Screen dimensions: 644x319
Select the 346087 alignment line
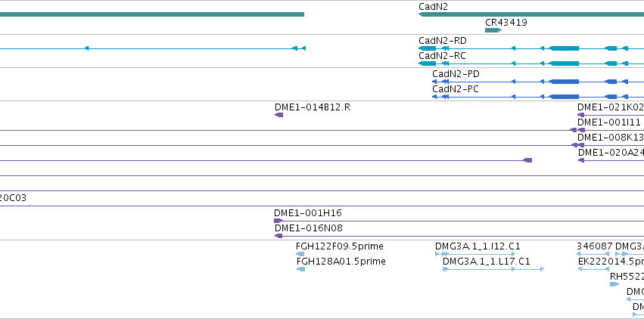(593, 254)
